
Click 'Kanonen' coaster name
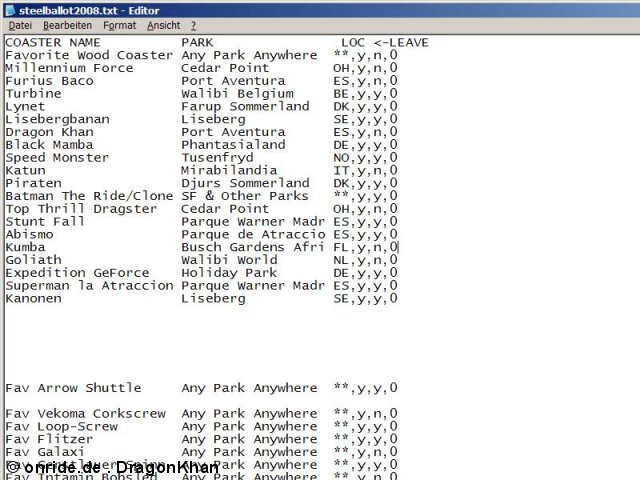33,298
